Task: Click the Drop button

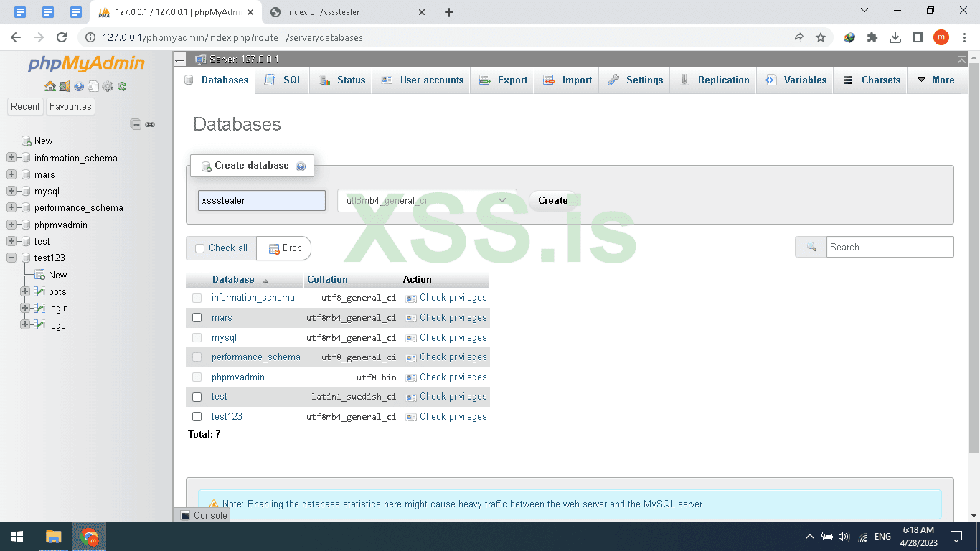Action: [284, 248]
